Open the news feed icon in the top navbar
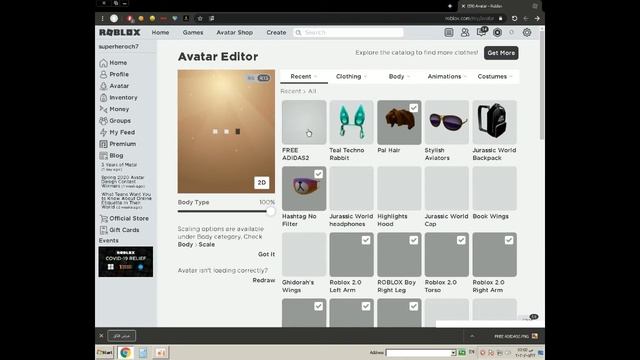 [449, 32]
